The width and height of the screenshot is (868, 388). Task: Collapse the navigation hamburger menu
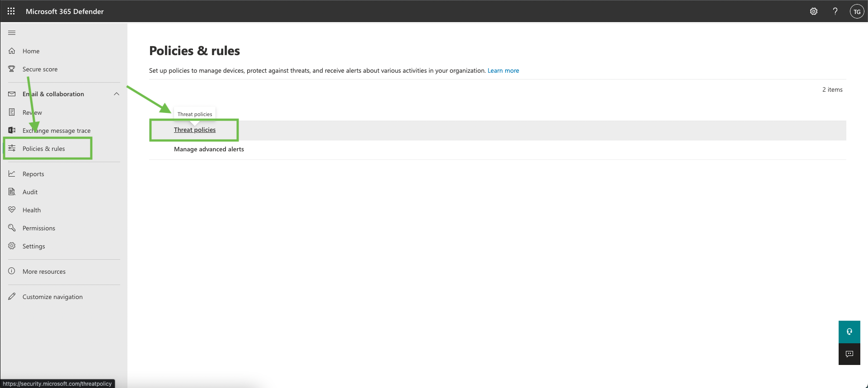12,33
